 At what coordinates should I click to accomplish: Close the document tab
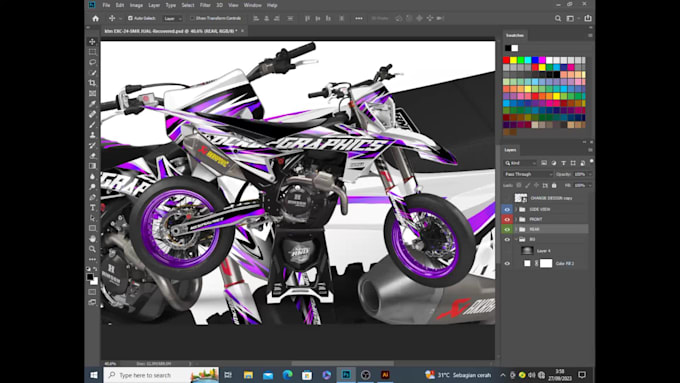coord(242,31)
